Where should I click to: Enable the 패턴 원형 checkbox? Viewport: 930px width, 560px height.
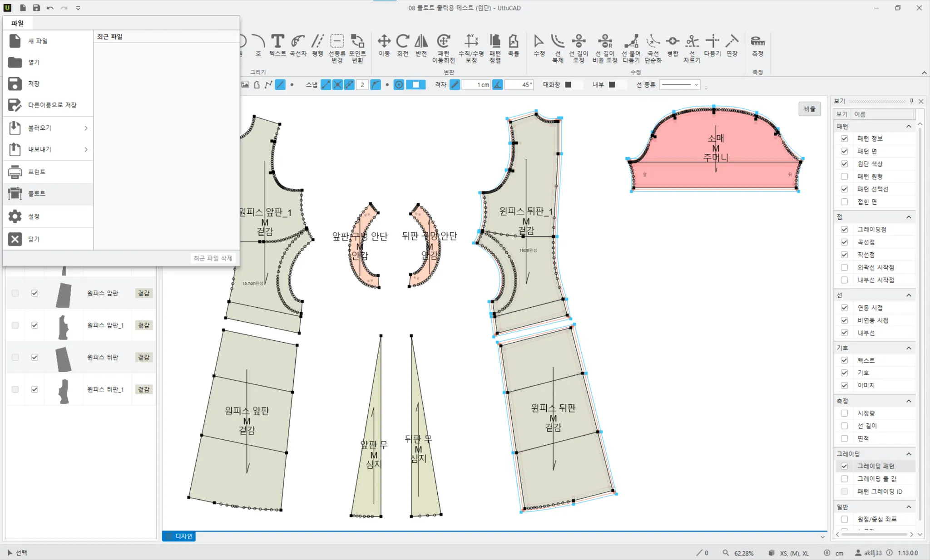pyautogui.click(x=844, y=177)
